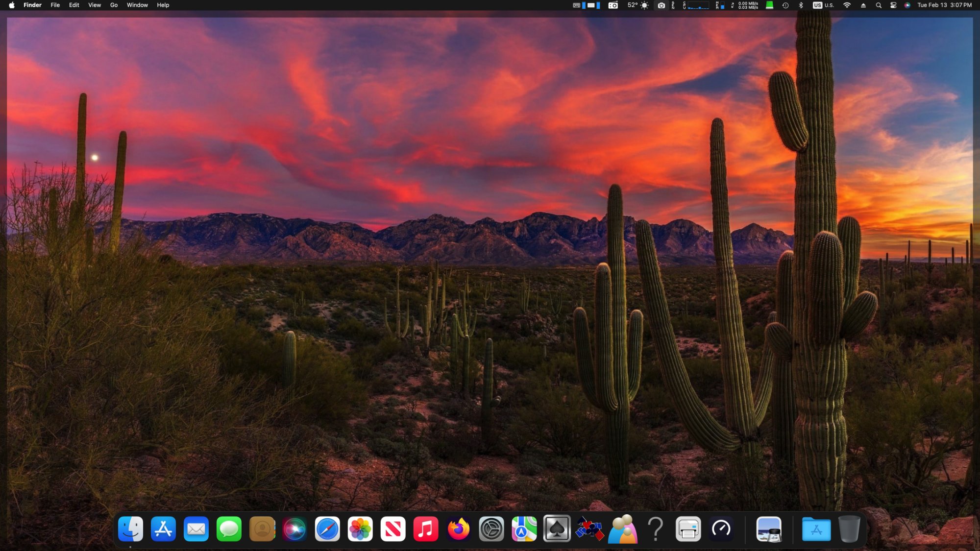980x551 pixels.
Task: Launch the Maps app from dock
Action: coord(524,529)
